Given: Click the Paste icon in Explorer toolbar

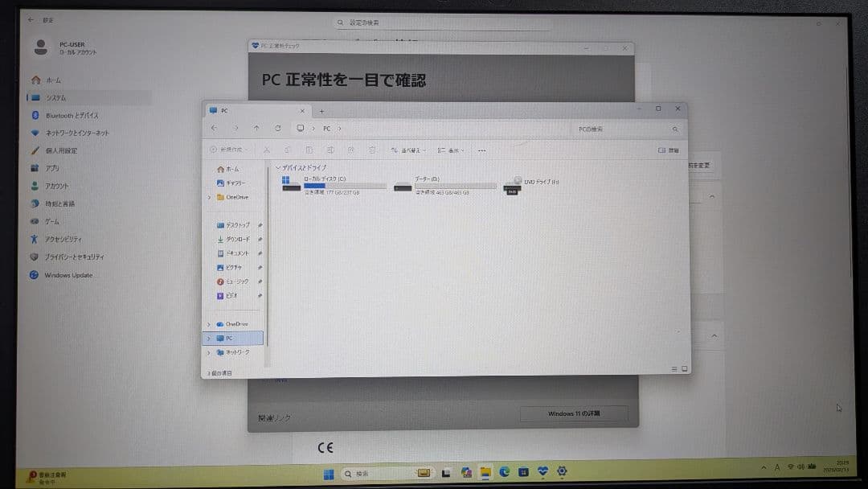Looking at the screenshot, I should point(309,150).
